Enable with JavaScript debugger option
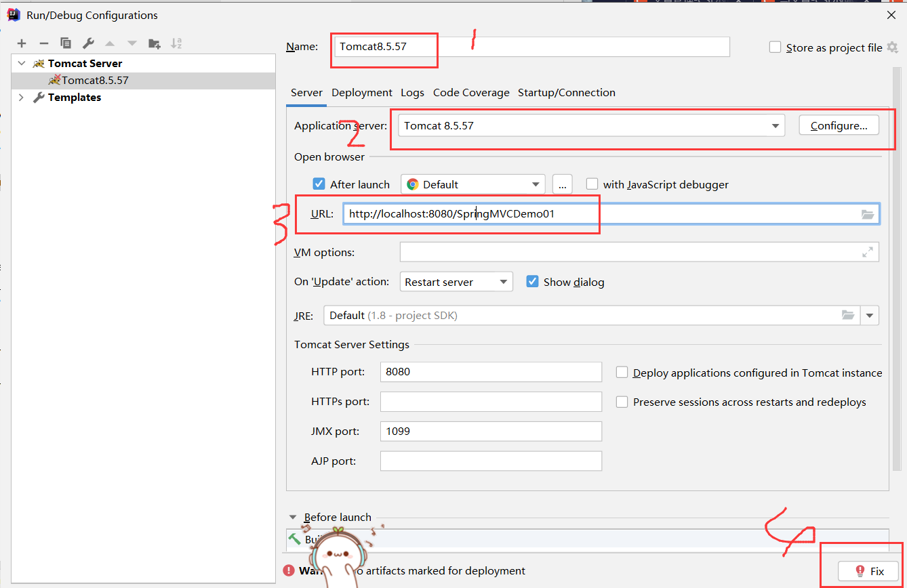907x588 pixels. 592,184
